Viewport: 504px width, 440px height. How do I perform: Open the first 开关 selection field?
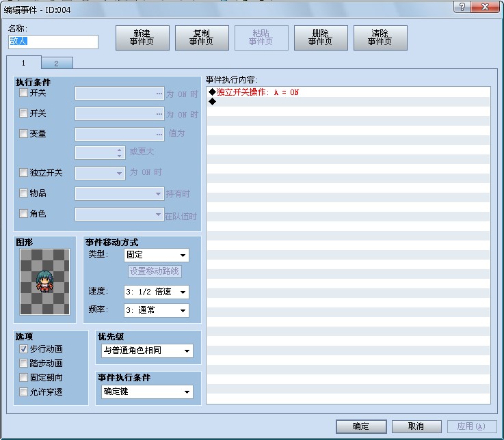click(x=120, y=94)
